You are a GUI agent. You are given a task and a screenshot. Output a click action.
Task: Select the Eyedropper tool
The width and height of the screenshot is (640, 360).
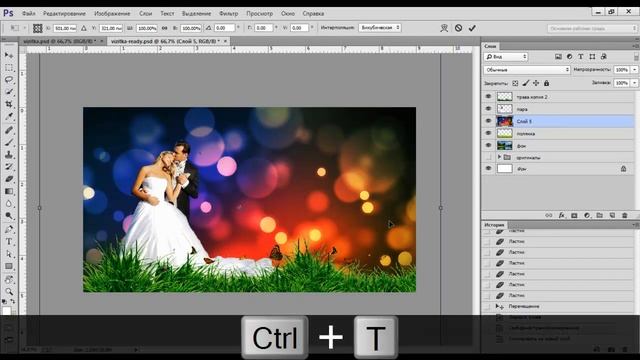(9, 116)
